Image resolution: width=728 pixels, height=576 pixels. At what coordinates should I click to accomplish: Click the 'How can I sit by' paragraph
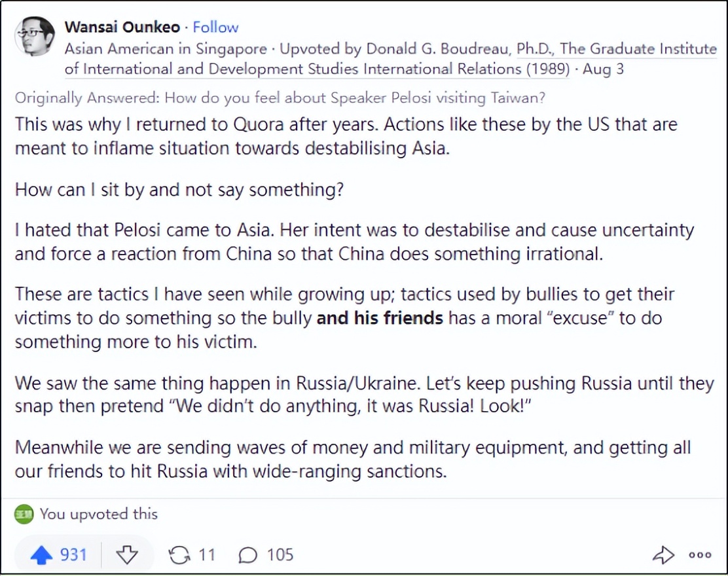(x=179, y=189)
